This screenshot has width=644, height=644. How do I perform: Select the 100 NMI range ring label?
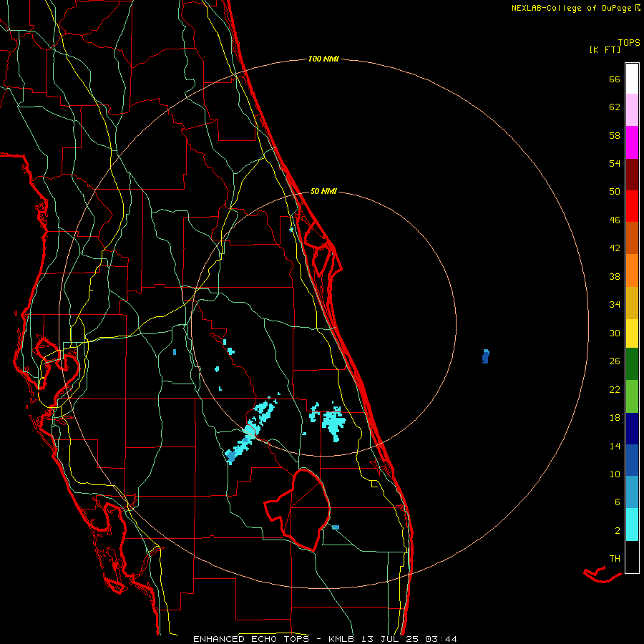323,59
